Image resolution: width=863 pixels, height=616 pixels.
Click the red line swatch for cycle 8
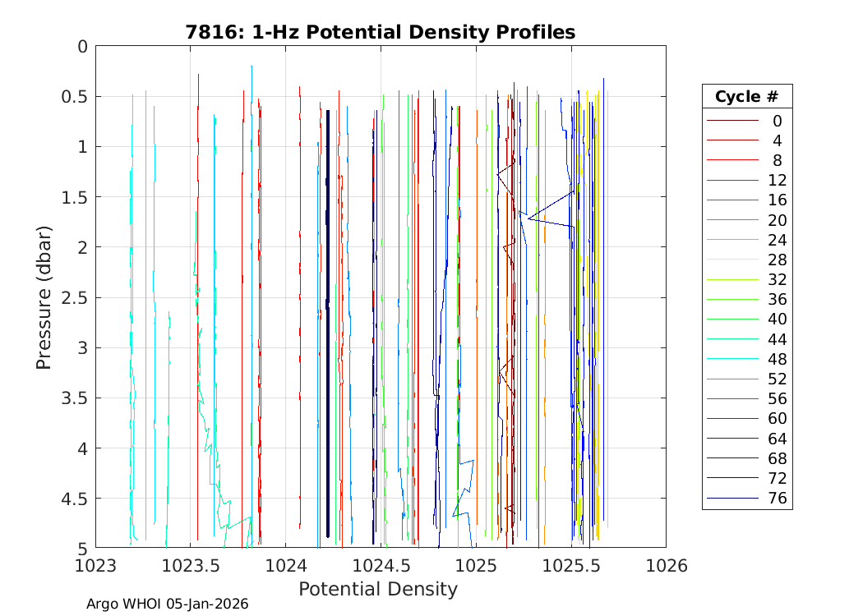click(x=732, y=160)
